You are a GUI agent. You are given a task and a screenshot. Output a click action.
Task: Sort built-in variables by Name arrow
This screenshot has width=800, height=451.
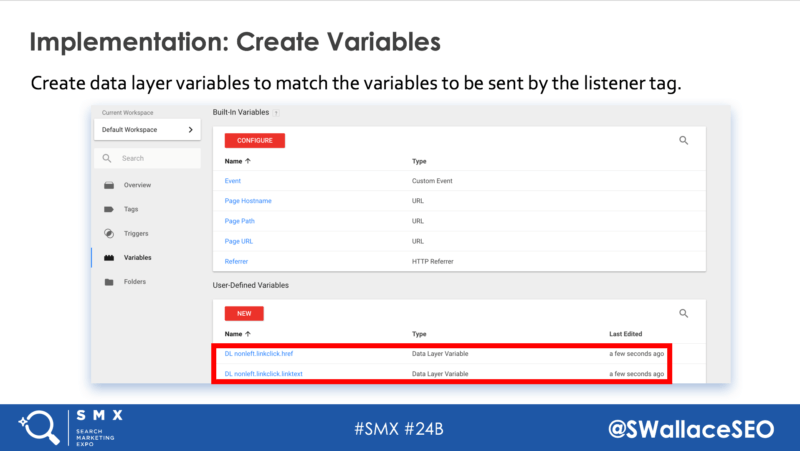[248, 161]
